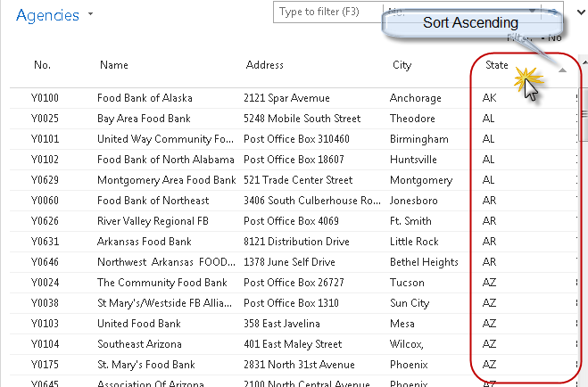Open the Agencies title dropdown arrow
This screenshot has width=588, height=387.
(91, 16)
